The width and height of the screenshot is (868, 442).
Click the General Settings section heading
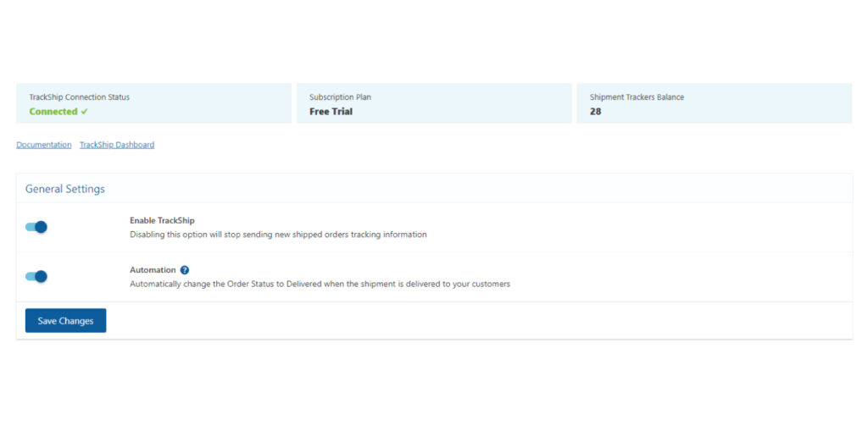pyautogui.click(x=65, y=189)
